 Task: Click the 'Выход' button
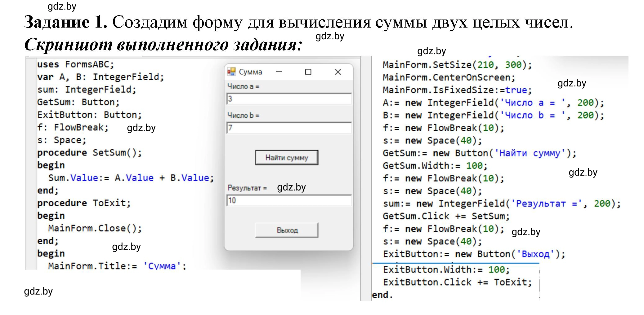tap(287, 230)
